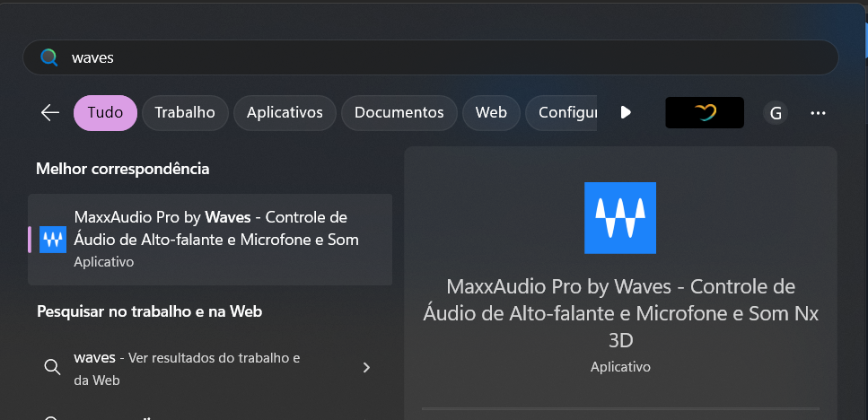This screenshot has width=868, height=420.
Task: Switch to the Web filter tab
Action: [491, 112]
